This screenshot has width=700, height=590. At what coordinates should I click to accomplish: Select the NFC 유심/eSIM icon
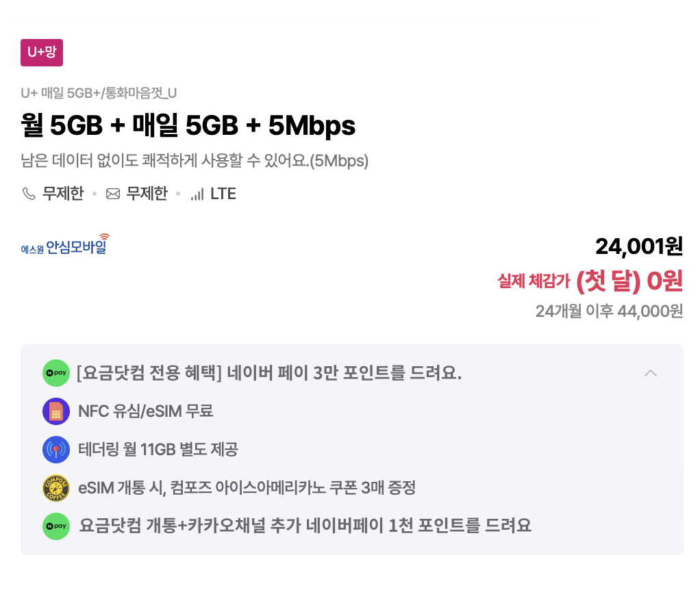tap(55, 411)
